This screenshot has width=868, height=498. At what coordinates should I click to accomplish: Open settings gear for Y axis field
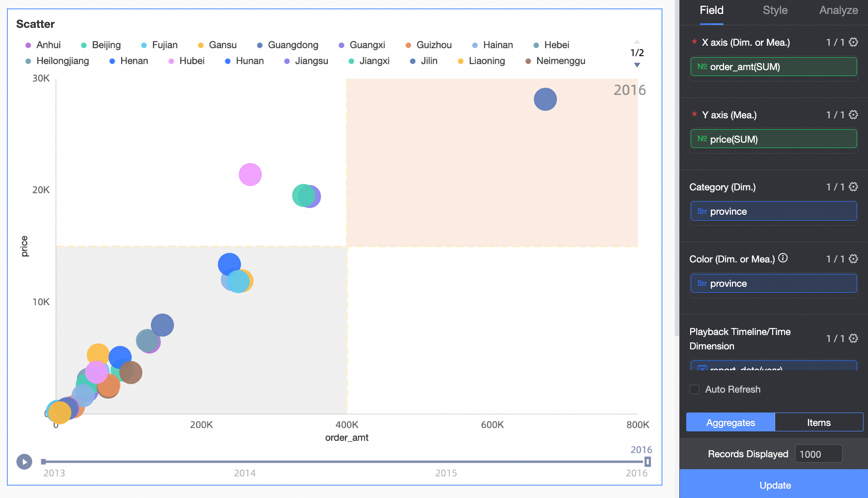(853, 115)
